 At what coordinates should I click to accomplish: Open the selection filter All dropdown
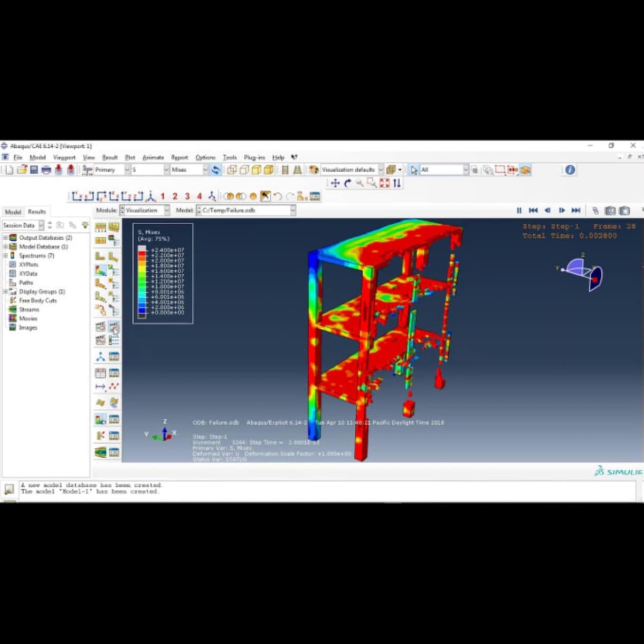click(x=444, y=170)
